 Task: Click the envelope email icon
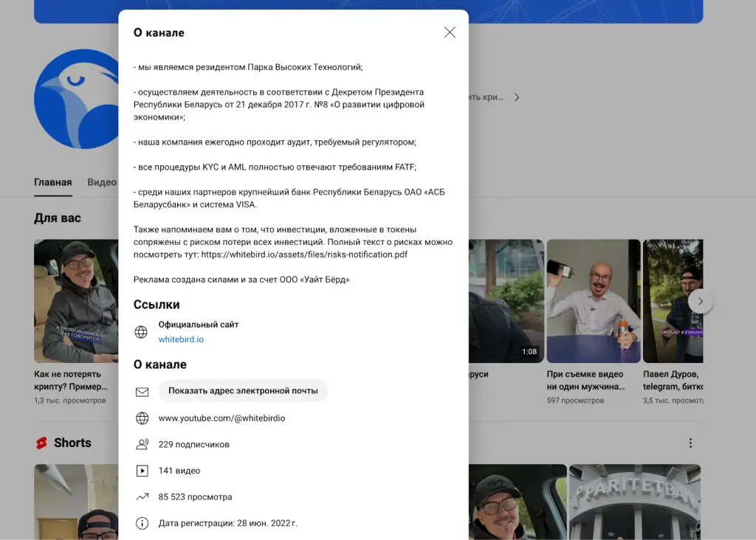[142, 392]
